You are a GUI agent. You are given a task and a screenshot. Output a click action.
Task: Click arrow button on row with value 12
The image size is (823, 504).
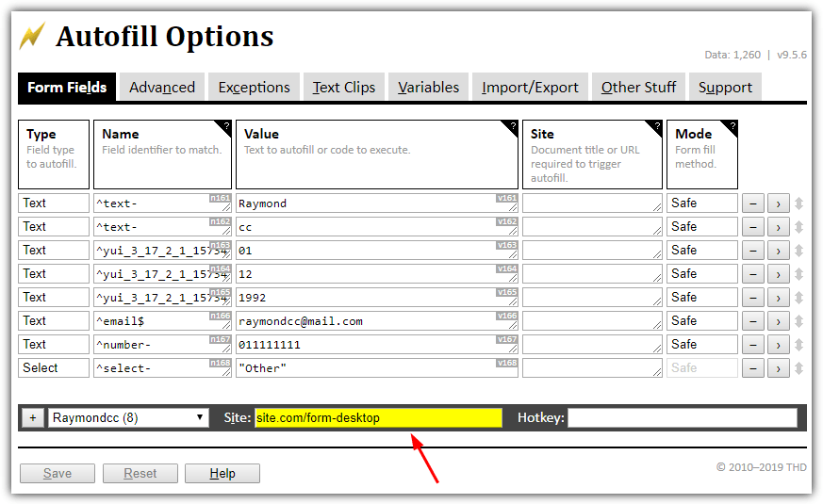click(779, 274)
